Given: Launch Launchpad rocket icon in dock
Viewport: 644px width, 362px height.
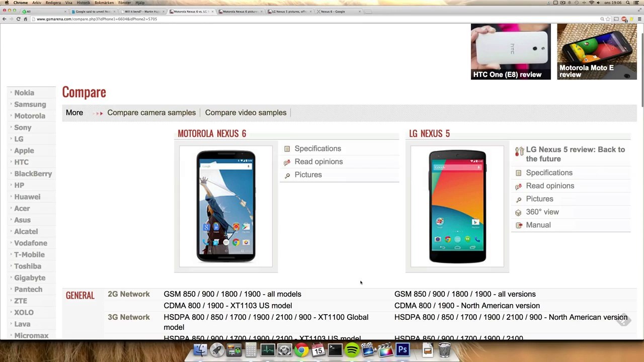Looking at the screenshot, I should (217, 349).
